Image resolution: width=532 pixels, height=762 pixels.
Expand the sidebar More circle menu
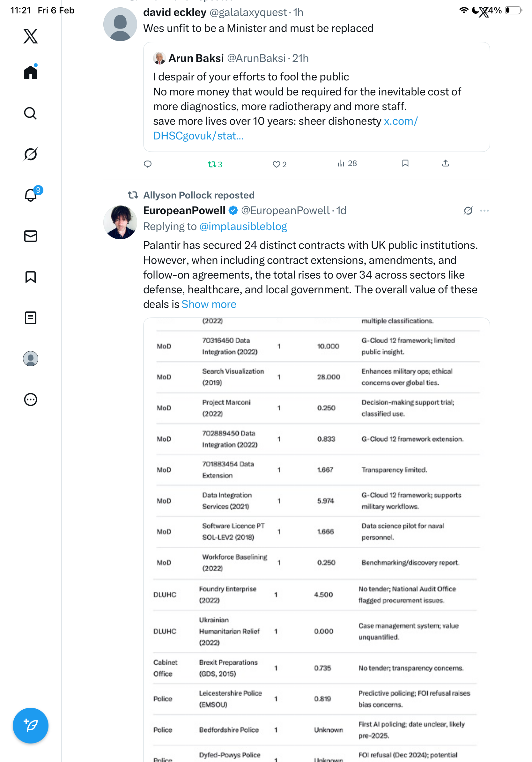pyautogui.click(x=31, y=400)
